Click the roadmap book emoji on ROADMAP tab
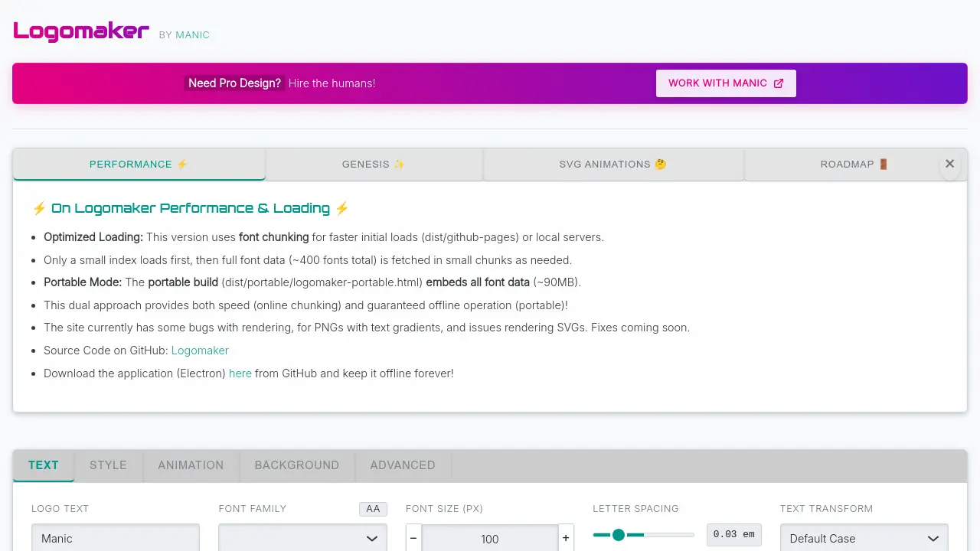The width and height of the screenshot is (980, 551). tap(882, 164)
